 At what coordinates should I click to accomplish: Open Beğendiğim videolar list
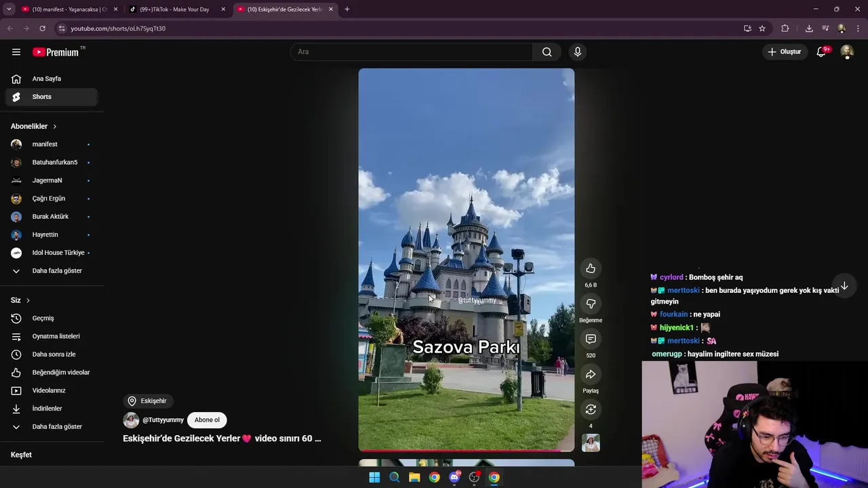pos(52,373)
